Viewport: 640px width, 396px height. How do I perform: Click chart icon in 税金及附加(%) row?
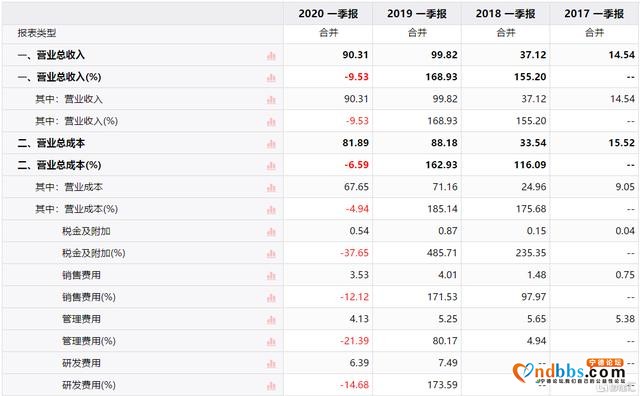[x=271, y=254]
